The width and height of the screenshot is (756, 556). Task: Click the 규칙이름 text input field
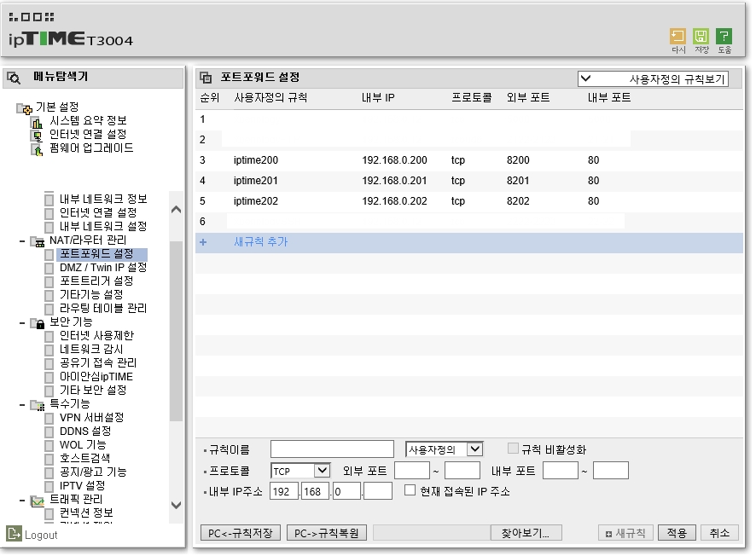[332, 449]
